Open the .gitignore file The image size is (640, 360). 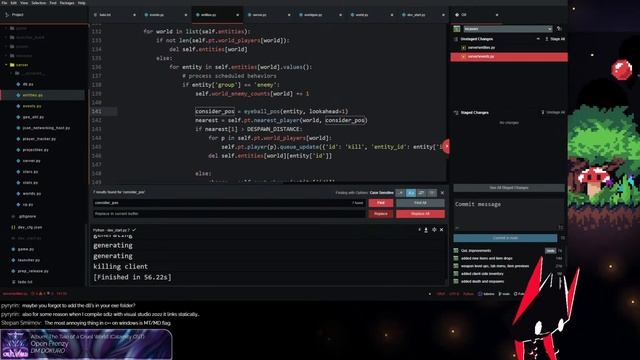27,216
